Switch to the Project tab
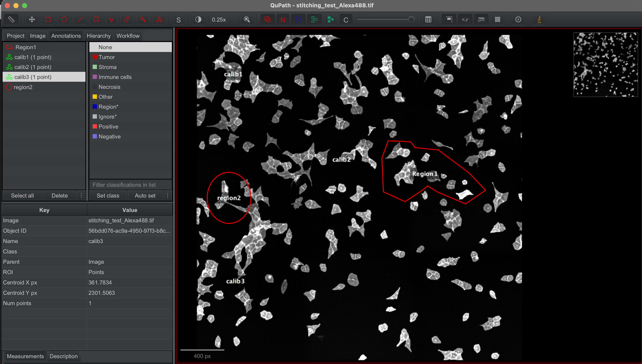The image size is (642, 364). (16, 36)
